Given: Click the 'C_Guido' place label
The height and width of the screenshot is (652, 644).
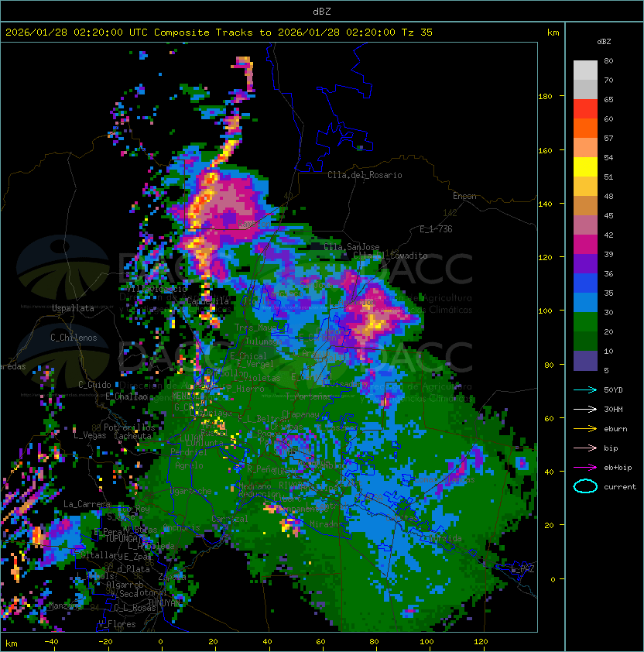Looking at the screenshot, I should pyautogui.click(x=94, y=385).
